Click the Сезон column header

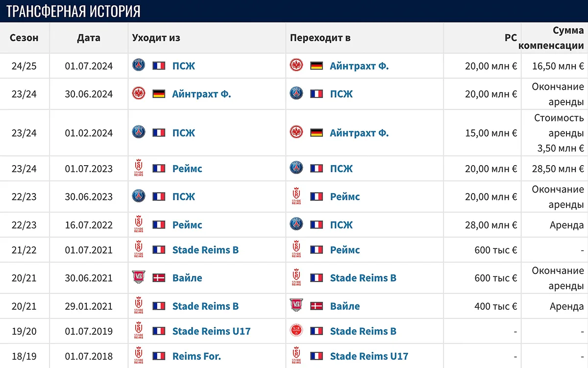(24, 37)
